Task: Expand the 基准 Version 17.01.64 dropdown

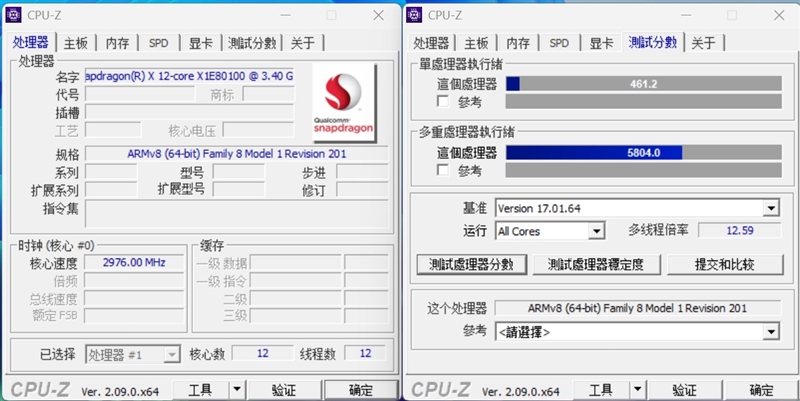Action: pos(770,208)
